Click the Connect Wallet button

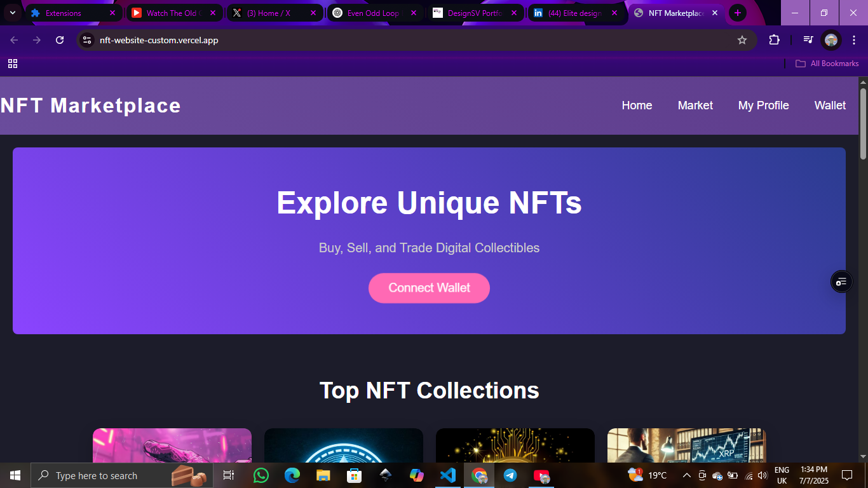pyautogui.click(x=429, y=288)
